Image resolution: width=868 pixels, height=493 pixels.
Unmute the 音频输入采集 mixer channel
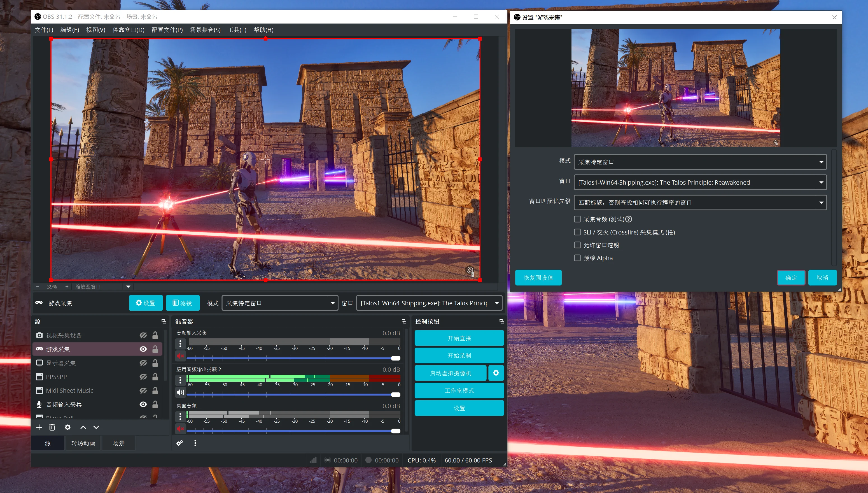180,356
